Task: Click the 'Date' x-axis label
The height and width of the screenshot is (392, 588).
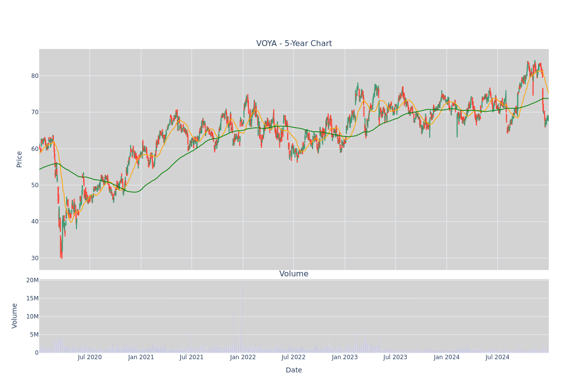Action: (294, 370)
